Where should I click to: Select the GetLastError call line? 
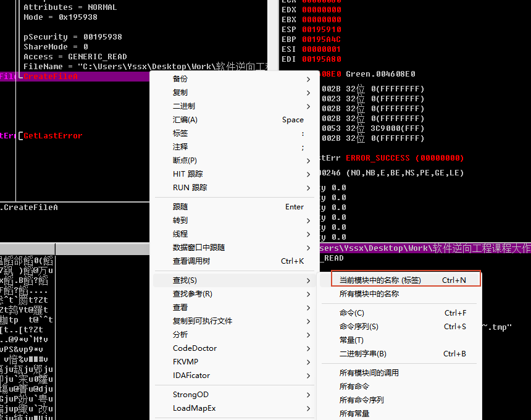[x=53, y=135]
